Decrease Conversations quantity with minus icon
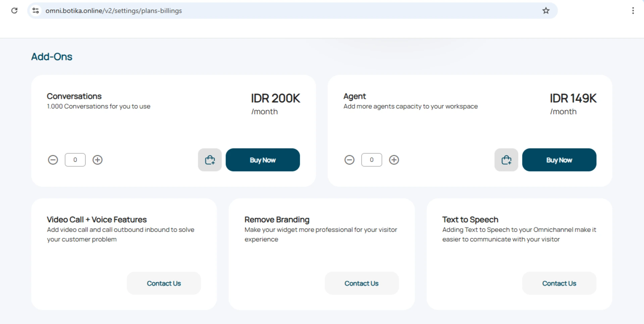Screen dimensions: 644x324 click(53, 160)
